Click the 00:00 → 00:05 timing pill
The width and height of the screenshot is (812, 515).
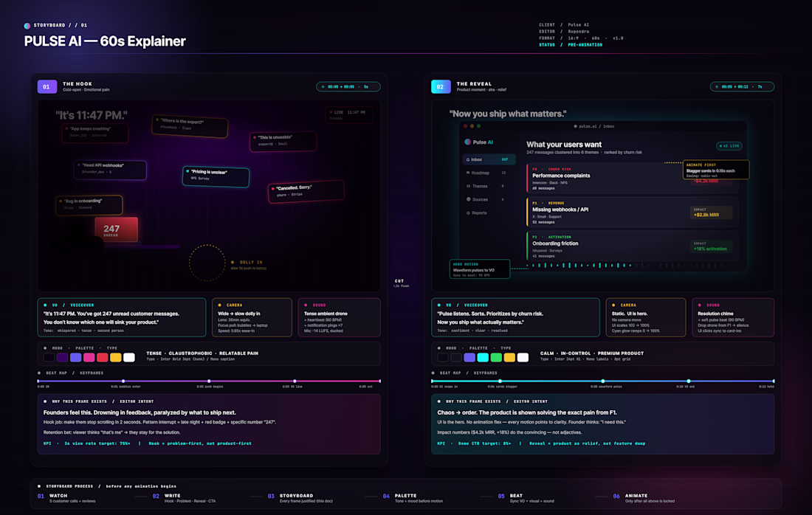pyautogui.click(x=348, y=87)
